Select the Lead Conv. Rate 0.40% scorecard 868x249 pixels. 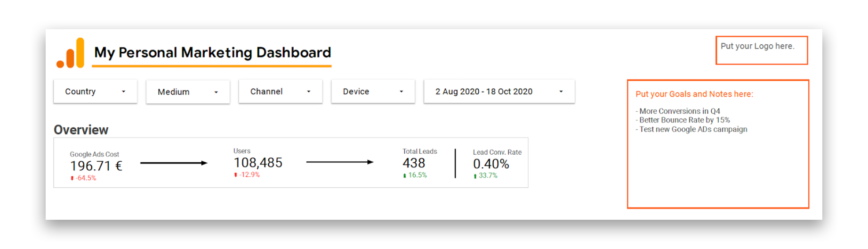[497, 164]
